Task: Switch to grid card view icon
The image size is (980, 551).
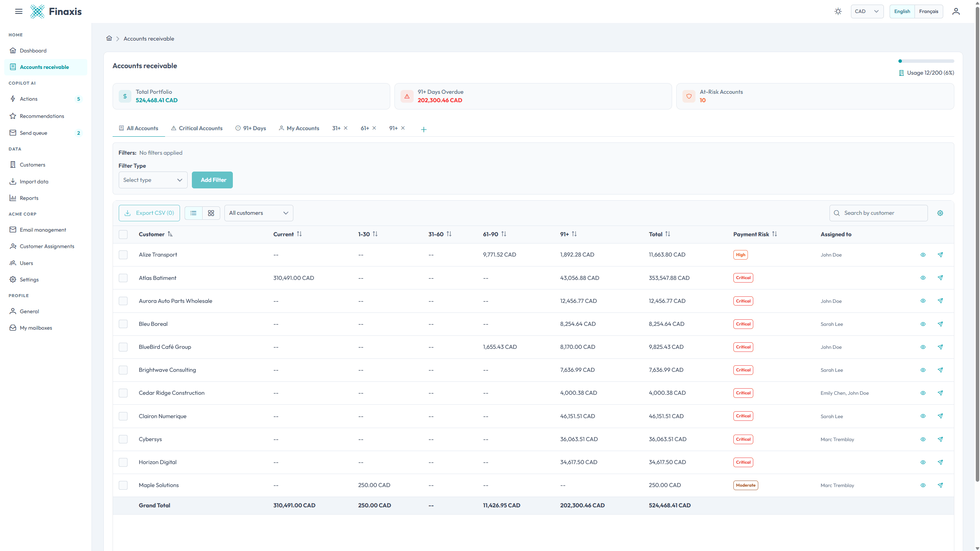Action: (x=211, y=213)
